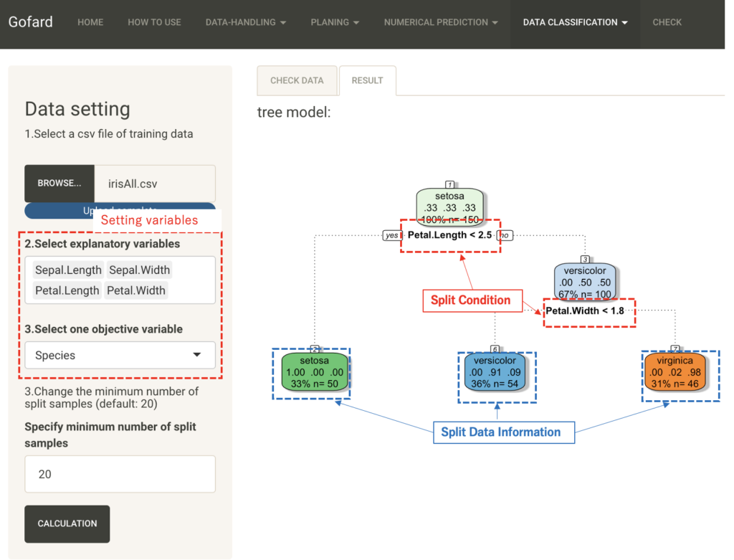Switch to the CHECK DATA tab
This screenshot has height=560, width=734.
(297, 80)
